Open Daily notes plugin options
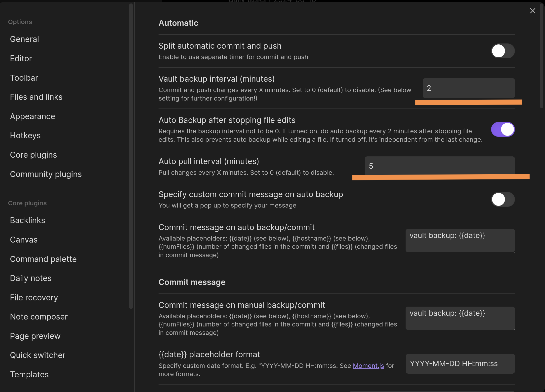The image size is (545, 392). point(31,278)
